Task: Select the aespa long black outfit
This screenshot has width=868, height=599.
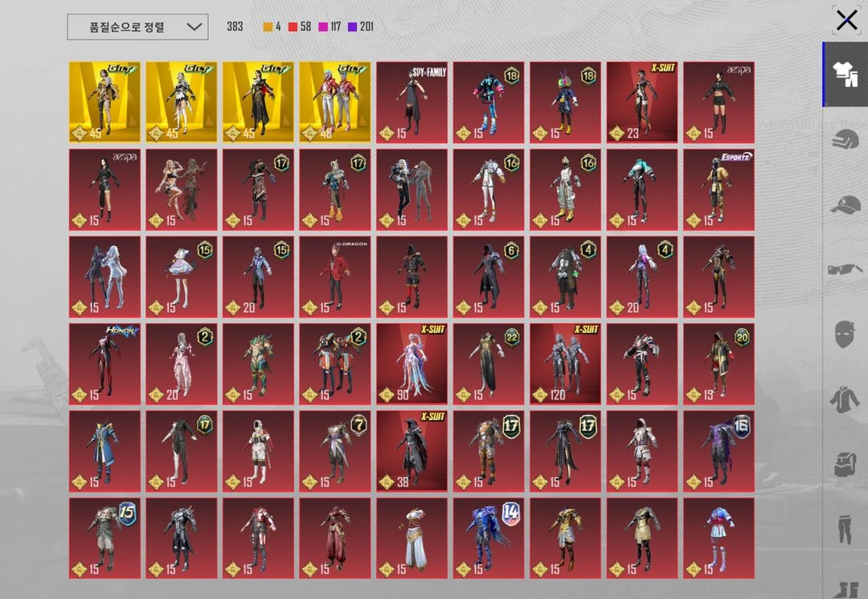Action: (x=104, y=190)
